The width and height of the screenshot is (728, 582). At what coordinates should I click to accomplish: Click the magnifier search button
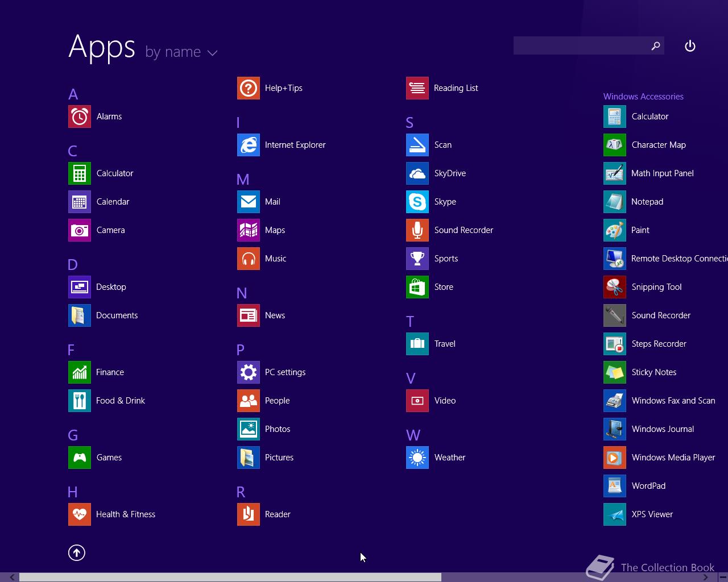656,46
